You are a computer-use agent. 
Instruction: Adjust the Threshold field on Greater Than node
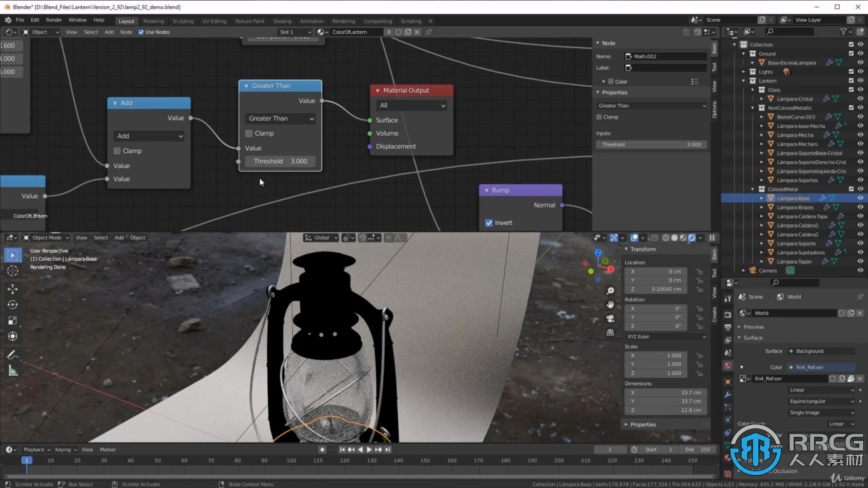280,161
